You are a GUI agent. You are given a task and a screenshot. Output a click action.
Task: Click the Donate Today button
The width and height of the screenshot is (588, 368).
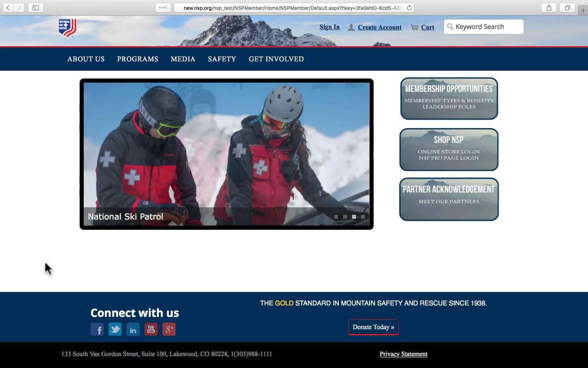click(374, 327)
